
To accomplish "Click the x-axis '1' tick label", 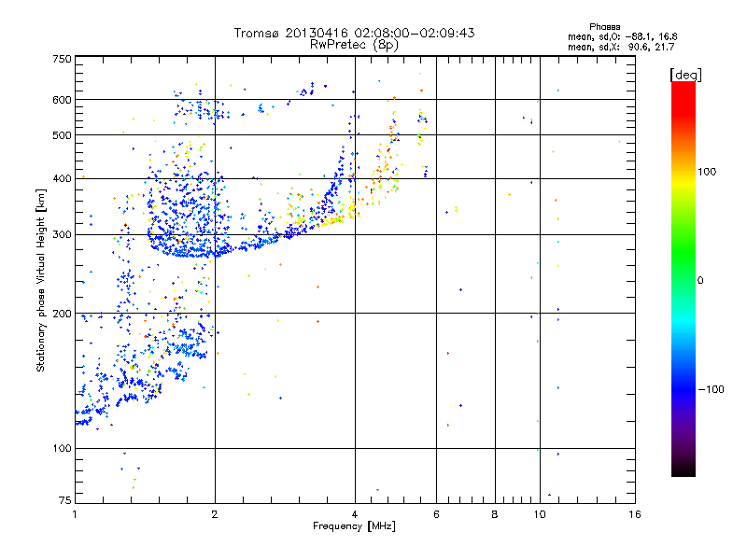I will (x=75, y=514).
